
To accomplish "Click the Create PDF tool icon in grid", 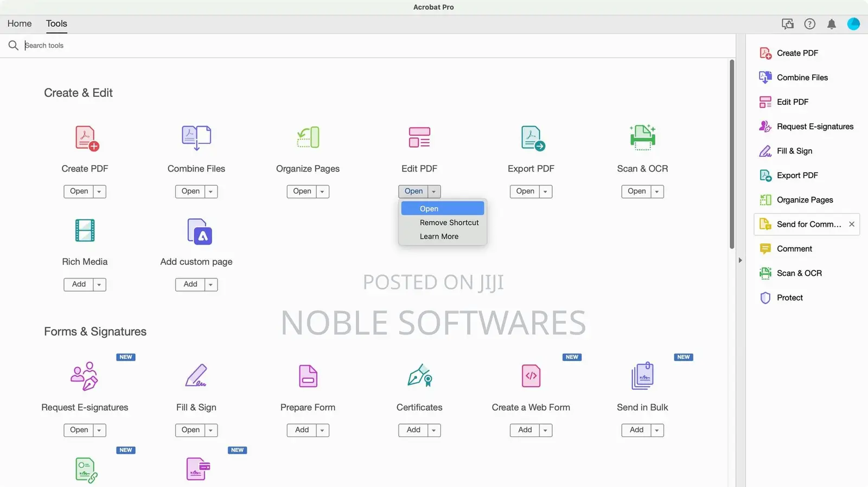I will click(x=87, y=138).
